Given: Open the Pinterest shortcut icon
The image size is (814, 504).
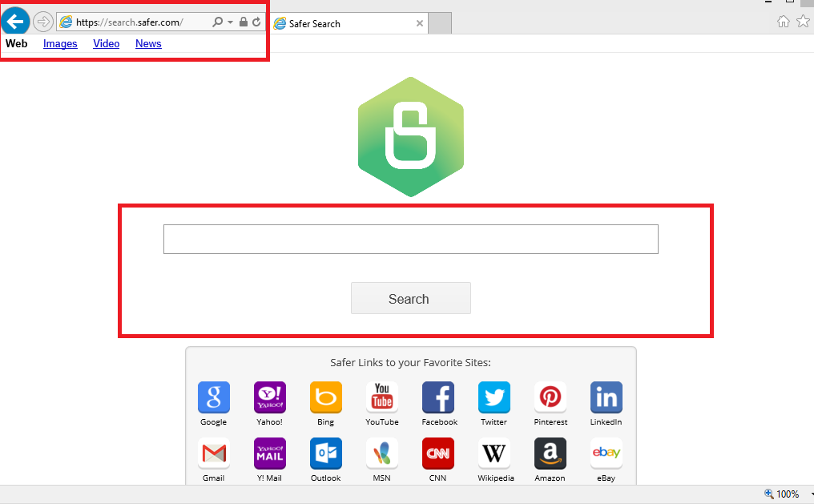Looking at the screenshot, I should [x=550, y=397].
